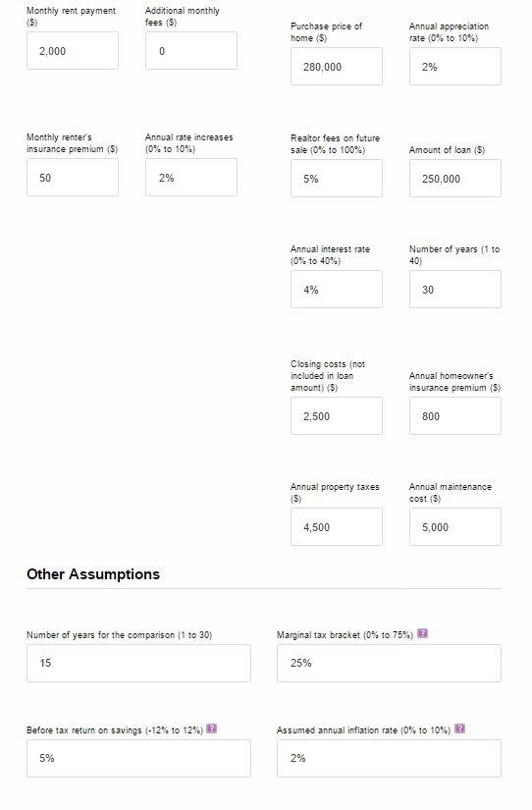Open help icon beside Assumed annual inflation rate
The height and width of the screenshot is (810, 532).
(x=459, y=729)
